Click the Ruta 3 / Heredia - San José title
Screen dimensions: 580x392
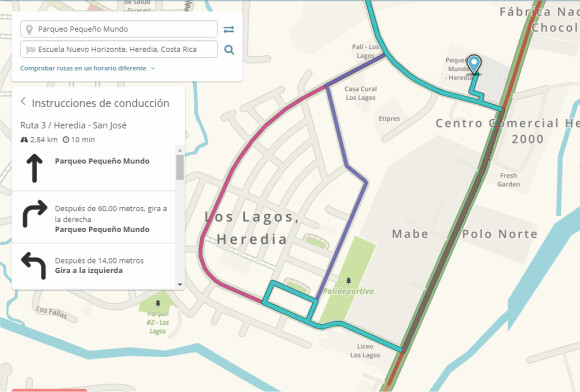tap(73, 125)
